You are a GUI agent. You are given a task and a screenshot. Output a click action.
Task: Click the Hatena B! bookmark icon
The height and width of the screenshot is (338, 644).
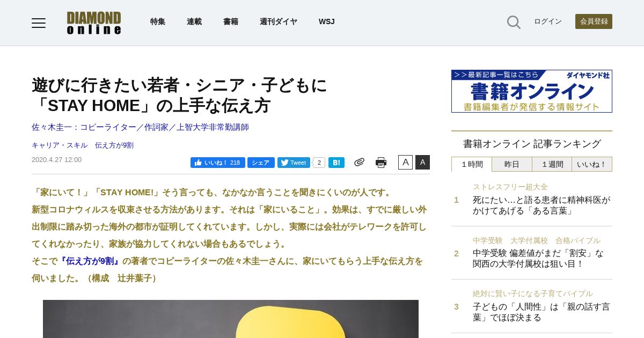point(336,163)
